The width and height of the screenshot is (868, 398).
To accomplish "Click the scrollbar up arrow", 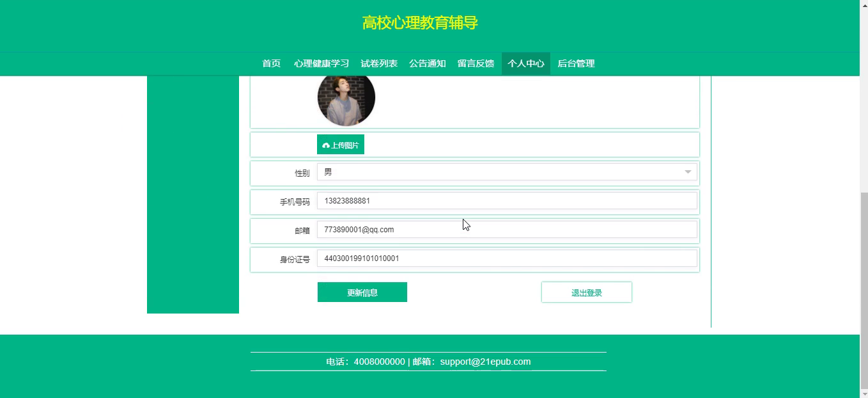I will [864, 5].
